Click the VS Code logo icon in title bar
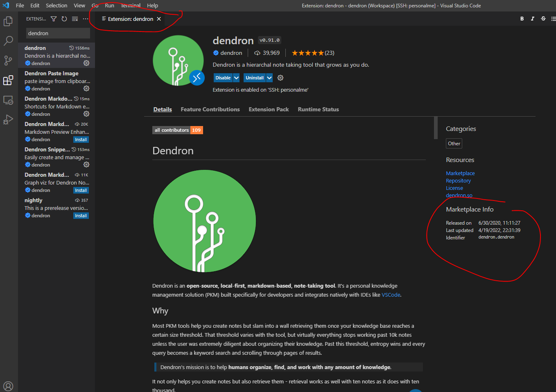The width and height of the screenshot is (556, 392). [6, 5]
